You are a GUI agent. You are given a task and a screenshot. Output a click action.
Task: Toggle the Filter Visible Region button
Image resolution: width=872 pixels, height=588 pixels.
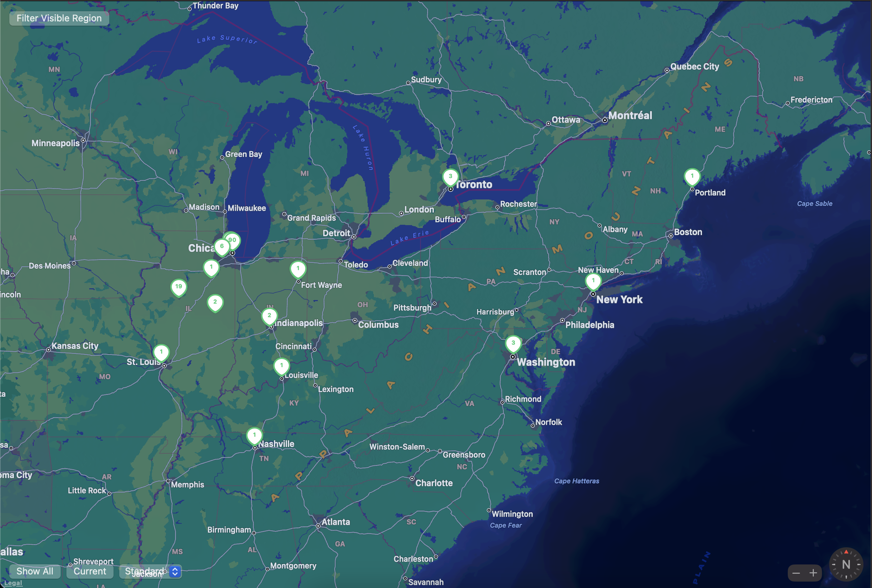pyautogui.click(x=59, y=18)
